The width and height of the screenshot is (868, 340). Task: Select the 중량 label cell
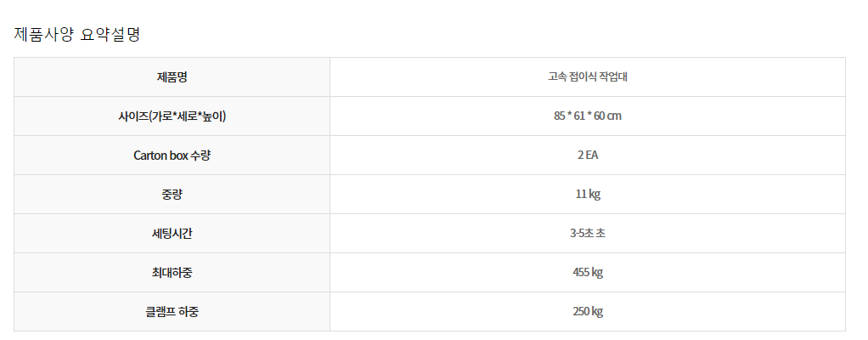click(172, 195)
